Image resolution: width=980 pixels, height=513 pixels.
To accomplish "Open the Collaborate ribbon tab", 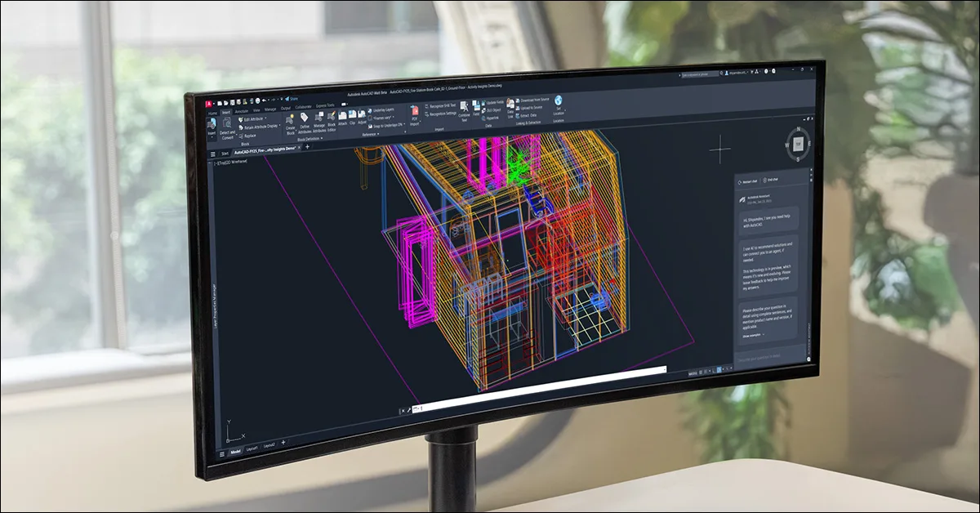I will pos(304,107).
